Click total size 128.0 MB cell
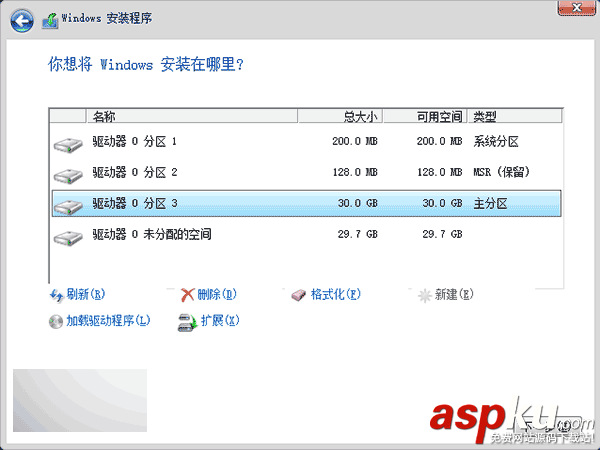 point(355,173)
